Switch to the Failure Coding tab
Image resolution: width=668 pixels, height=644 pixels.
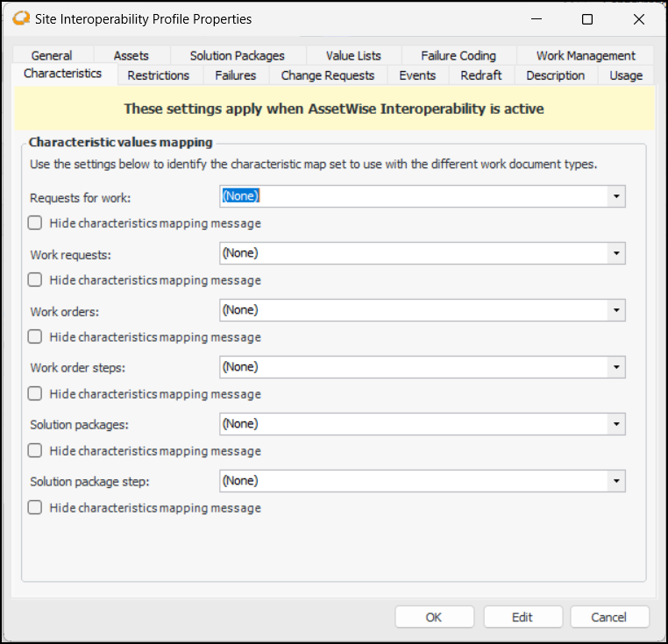click(x=458, y=55)
